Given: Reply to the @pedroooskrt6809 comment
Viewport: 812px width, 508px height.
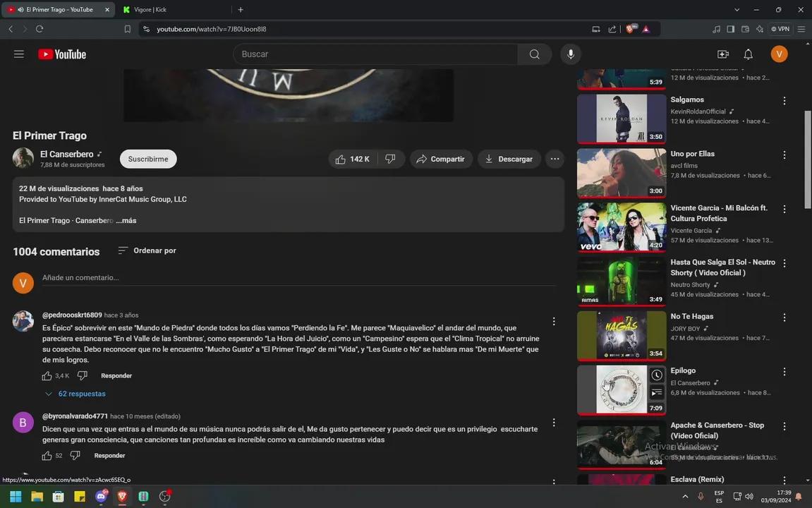Looking at the screenshot, I should coord(116,375).
